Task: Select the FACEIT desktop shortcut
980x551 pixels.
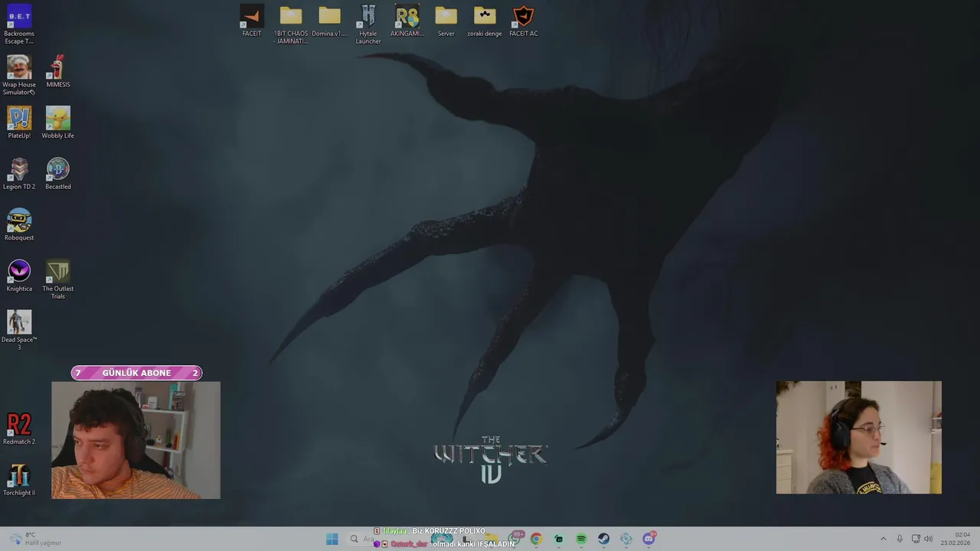Action: [x=252, y=21]
